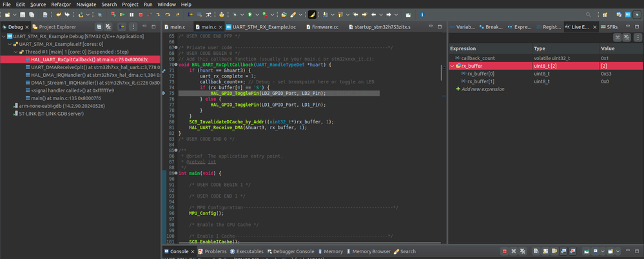The height and width of the screenshot is (259, 644).
Task: Click the Terminate icon in Console toolbar
Action: (x=504, y=251)
